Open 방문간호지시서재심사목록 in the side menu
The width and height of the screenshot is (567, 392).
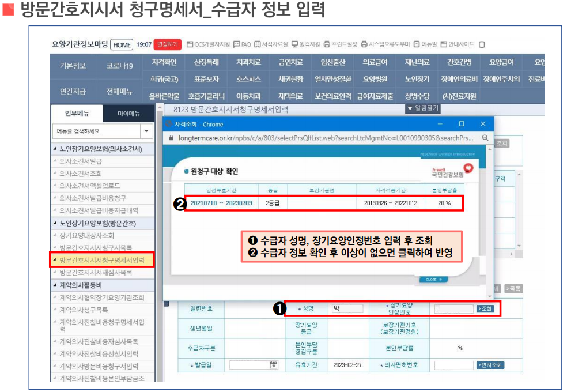pos(96,273)
